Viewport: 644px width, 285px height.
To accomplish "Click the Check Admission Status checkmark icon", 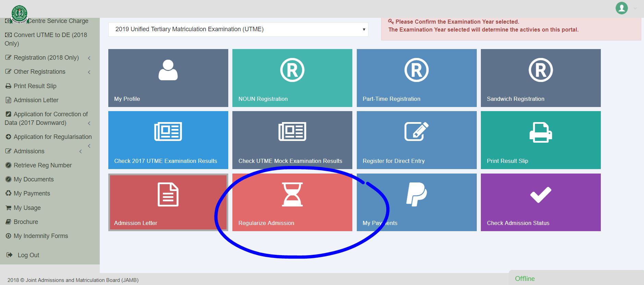I will pyautogui.click(x=541, y=195).
